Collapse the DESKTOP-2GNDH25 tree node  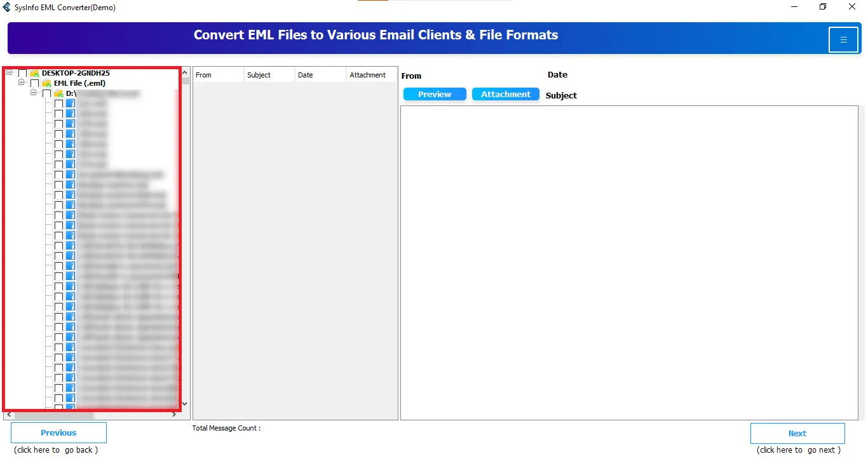coord(10,72)
